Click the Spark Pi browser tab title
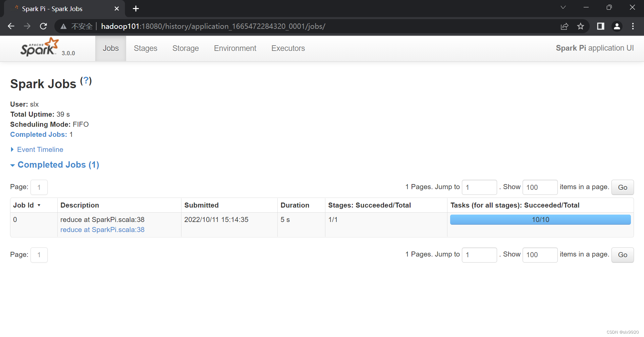Viewport: 644px width, 337px height. 52,9
